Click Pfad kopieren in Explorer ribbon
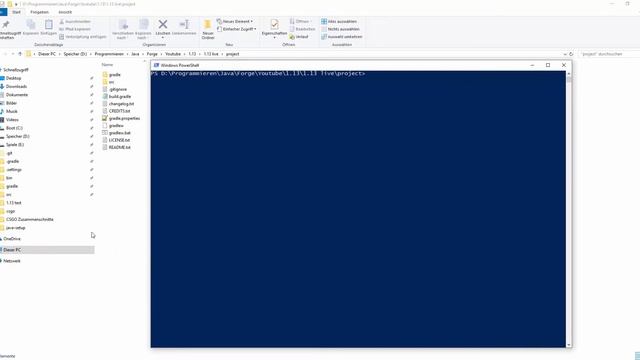The width and height of the screenshot is (640, 360). tap(74, 29)
